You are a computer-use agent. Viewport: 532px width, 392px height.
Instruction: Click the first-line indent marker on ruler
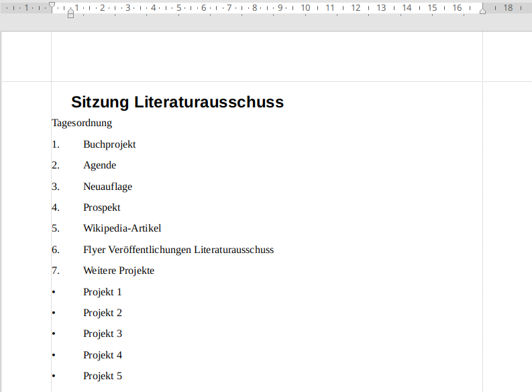coord(52,6)
